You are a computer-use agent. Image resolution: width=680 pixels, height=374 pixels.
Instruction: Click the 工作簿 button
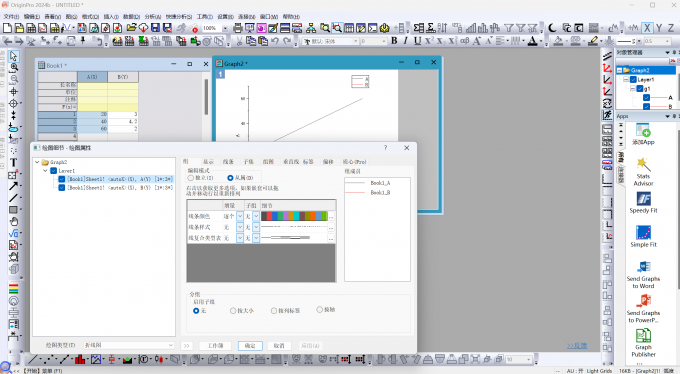(x=216, y=346)
